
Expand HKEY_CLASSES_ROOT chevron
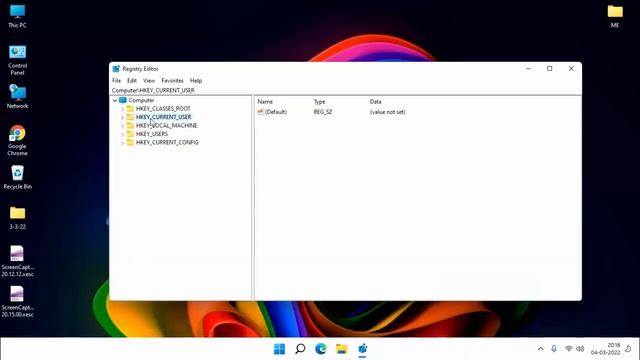pos(122,109)
